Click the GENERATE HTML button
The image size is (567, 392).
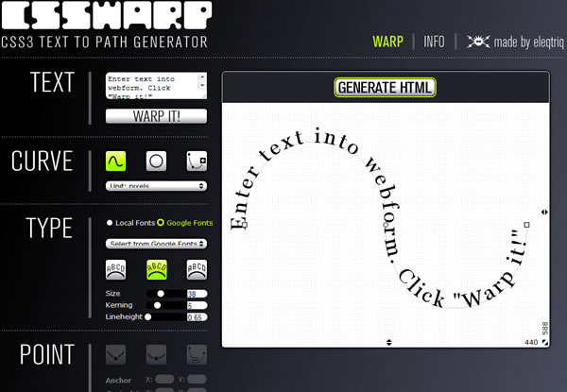(386, 88)
